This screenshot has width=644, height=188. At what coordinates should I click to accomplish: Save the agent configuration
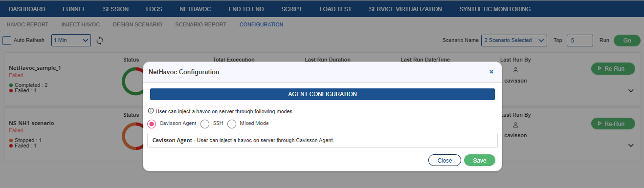coord(480,160)
